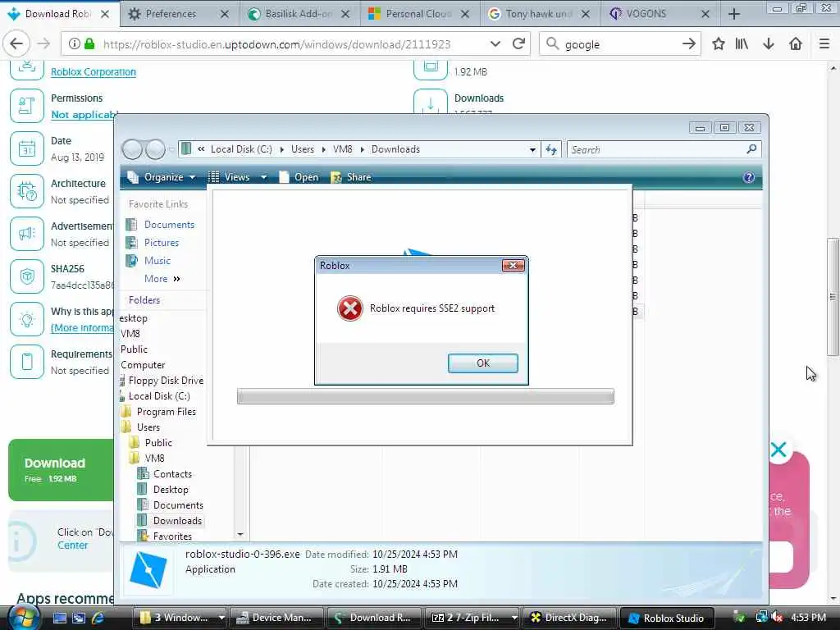Select Program Files in folder tree
Screen dimensions: 840x630
[166, 412]
